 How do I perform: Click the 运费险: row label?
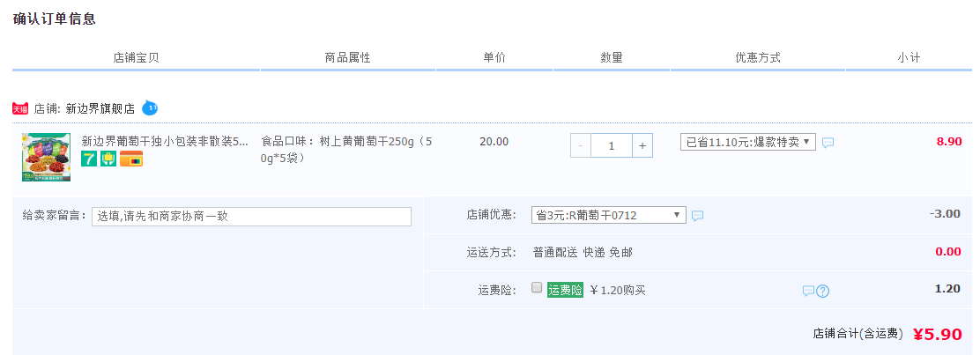point(498,291)
